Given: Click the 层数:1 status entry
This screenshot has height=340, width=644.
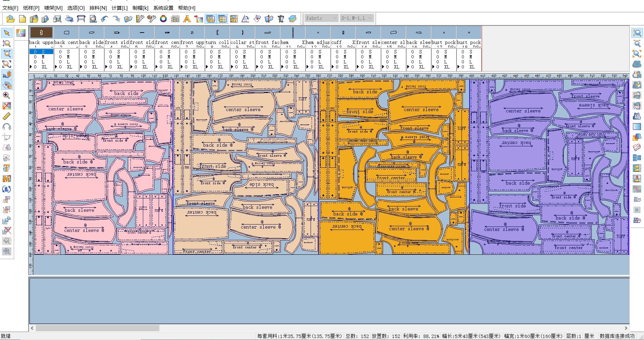Looking at the screenshot, I should click(574, 336).
